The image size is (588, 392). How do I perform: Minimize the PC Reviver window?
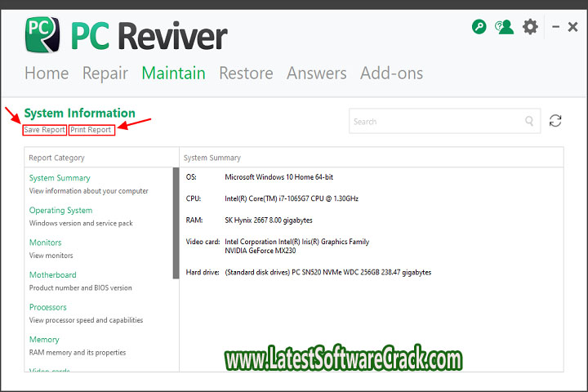[x=556, y=27]
